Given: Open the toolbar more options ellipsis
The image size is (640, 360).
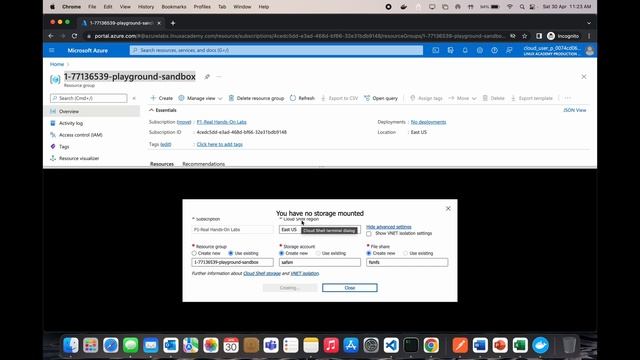Looking at the screenshot, I should [x=568, y=98].
